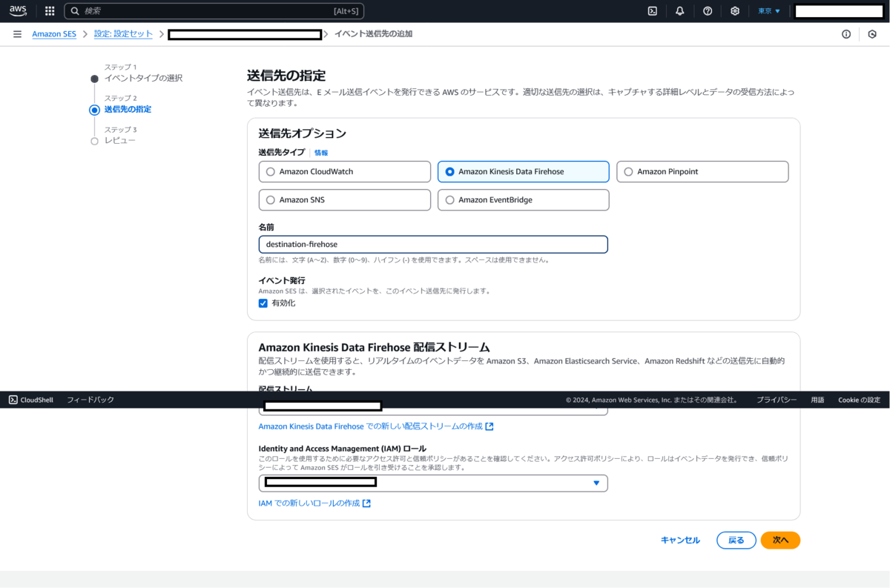Select Amazon SNS destination type
This screenshot has height=588, width=890.
point(344,200)
